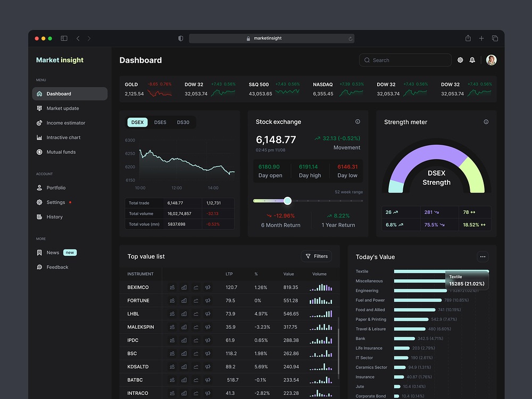Go back with browser back arrow
Screen dimensions: 532x399
78,38
